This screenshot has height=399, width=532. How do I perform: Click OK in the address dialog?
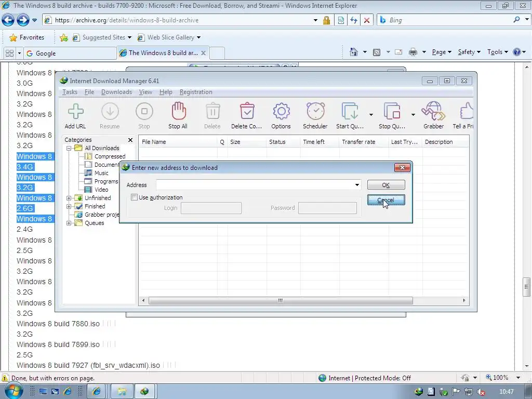386,185
